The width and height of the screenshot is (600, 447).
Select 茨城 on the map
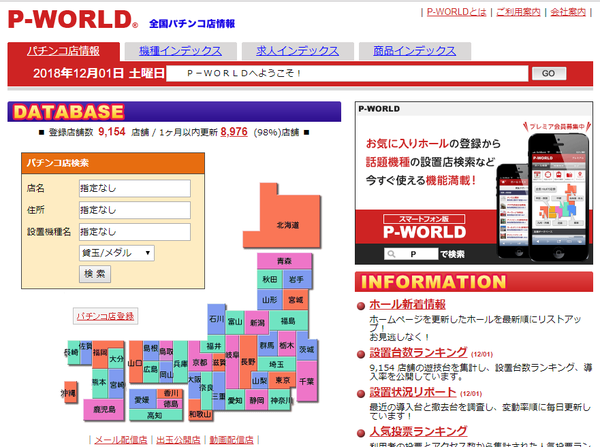(307, 349)
